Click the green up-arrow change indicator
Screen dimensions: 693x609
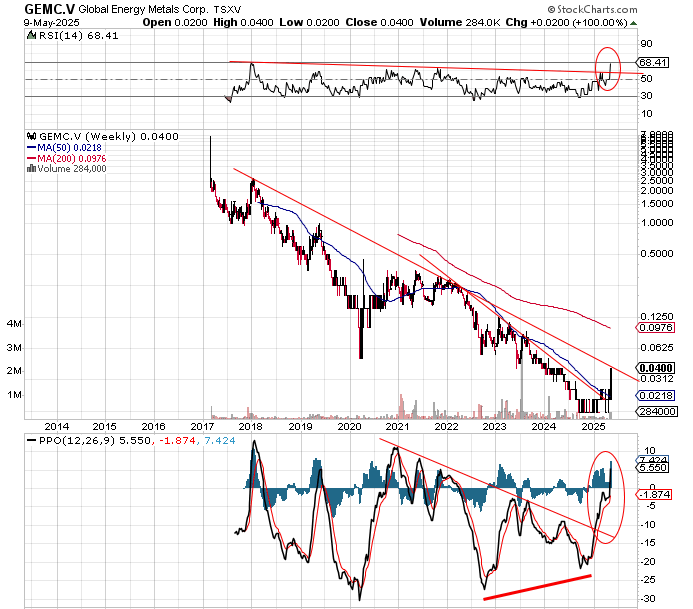[633, 23]
